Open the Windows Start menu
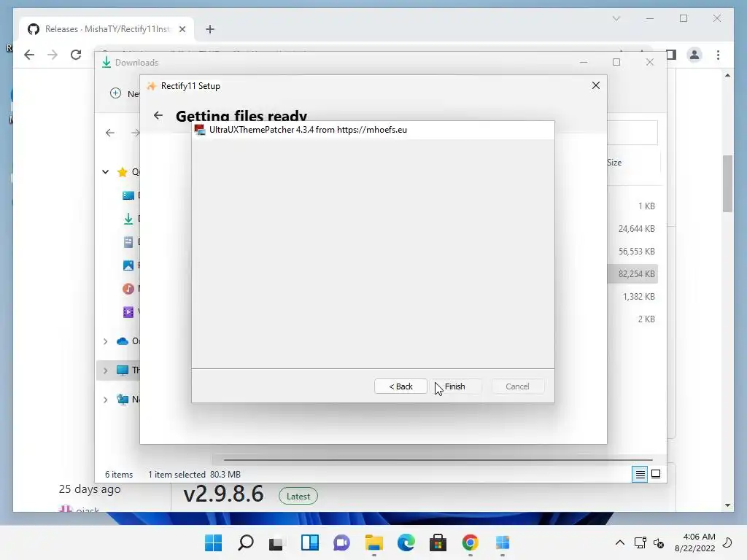The height and width of the screenshot is (560, 747). pos(214,542)
